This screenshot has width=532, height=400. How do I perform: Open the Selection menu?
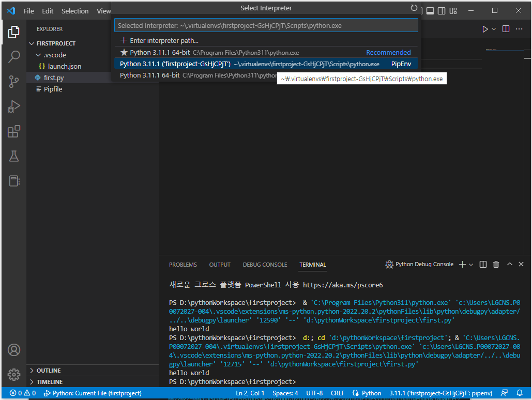tap(75, 11)
